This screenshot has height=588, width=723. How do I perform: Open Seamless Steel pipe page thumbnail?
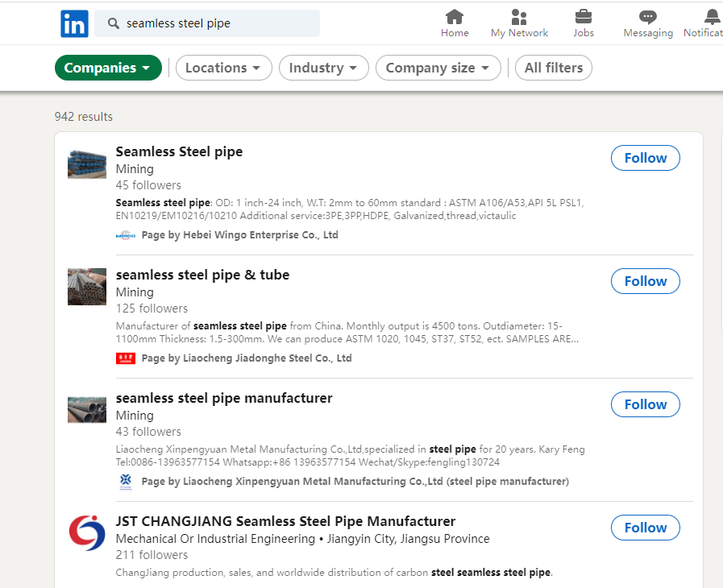pyautogui.click(x=87, y=164)
